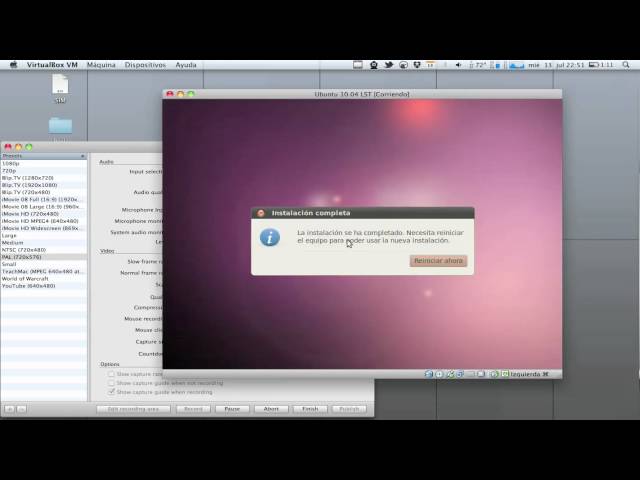Click the Twitter bird menu bar icon

(x=389, y=65)
